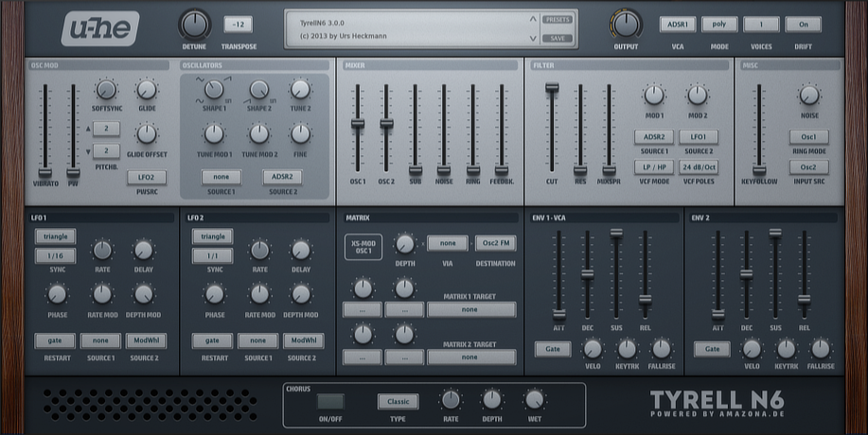Click the u-he logo

(100, 28)
